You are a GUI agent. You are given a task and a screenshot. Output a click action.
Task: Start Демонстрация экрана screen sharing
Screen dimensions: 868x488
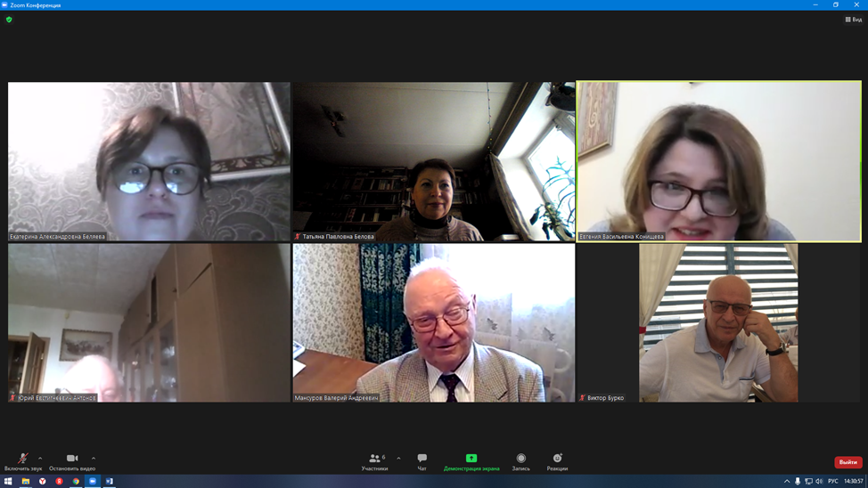click(x=471, y=461)
